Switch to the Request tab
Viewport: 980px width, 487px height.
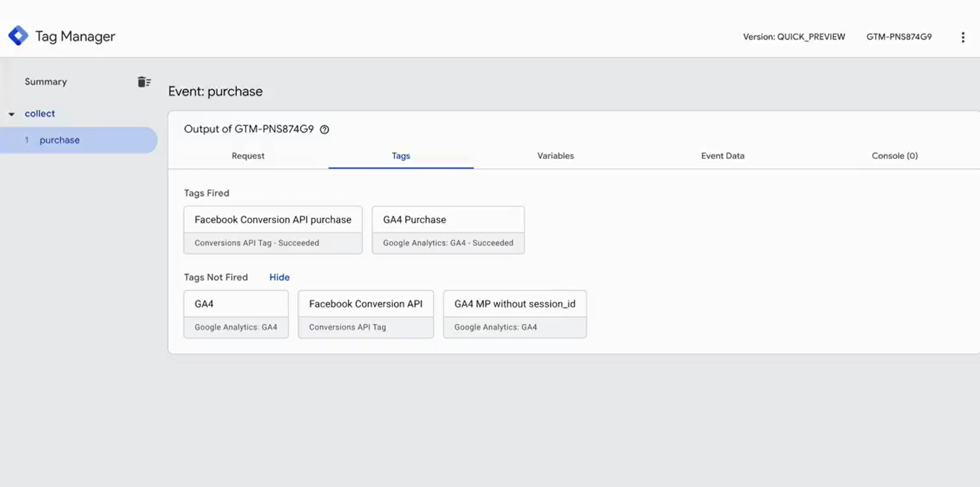[248, 155]
